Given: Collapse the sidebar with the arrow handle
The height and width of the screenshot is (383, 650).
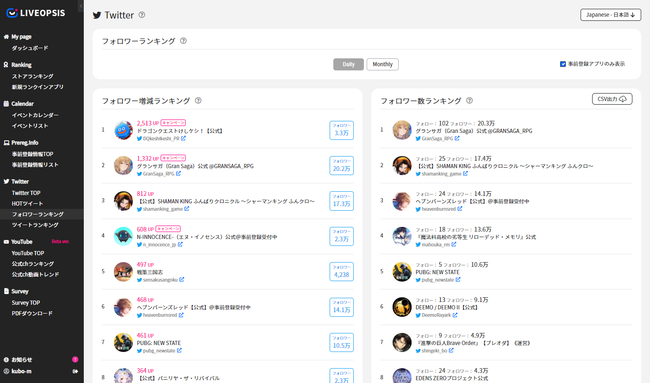Looking at the screenshot, I should pos(81,6).
